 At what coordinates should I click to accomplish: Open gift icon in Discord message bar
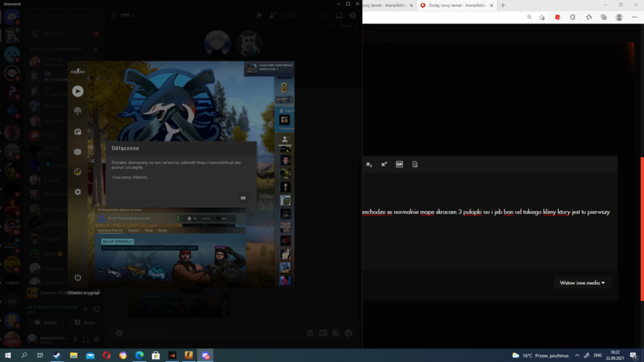click(x=310, y=333)
